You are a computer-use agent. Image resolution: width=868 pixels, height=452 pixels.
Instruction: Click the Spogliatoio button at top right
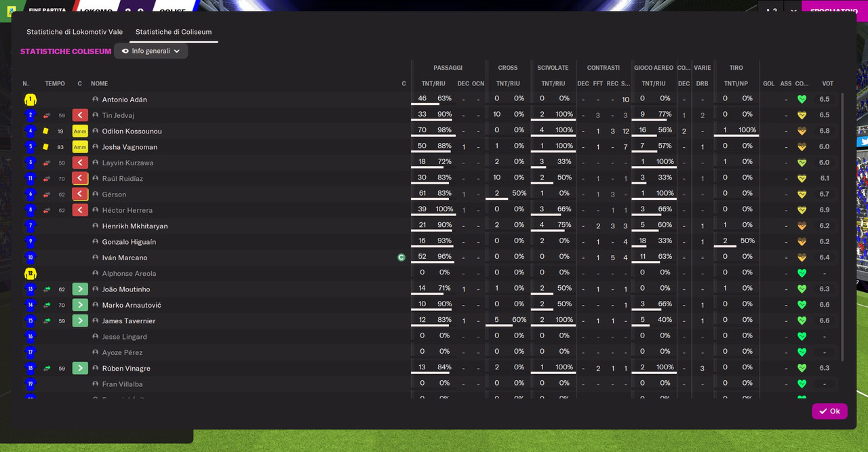(x=834, y=11)
